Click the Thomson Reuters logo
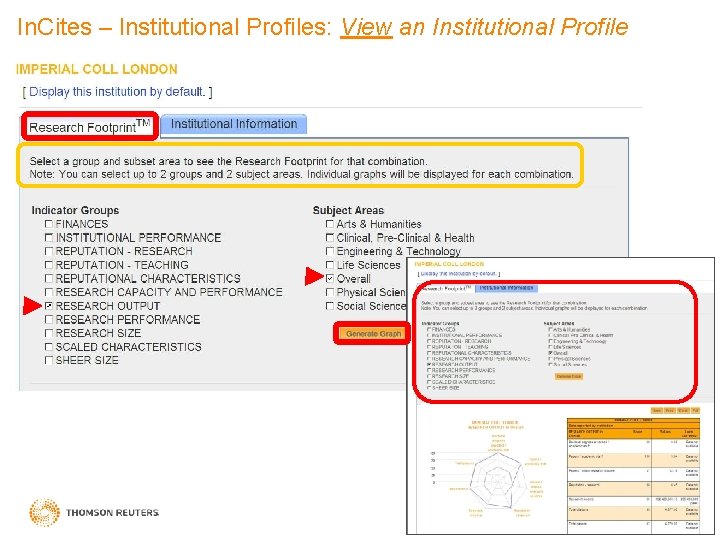The image size is (720, 540). coord(94,512)
